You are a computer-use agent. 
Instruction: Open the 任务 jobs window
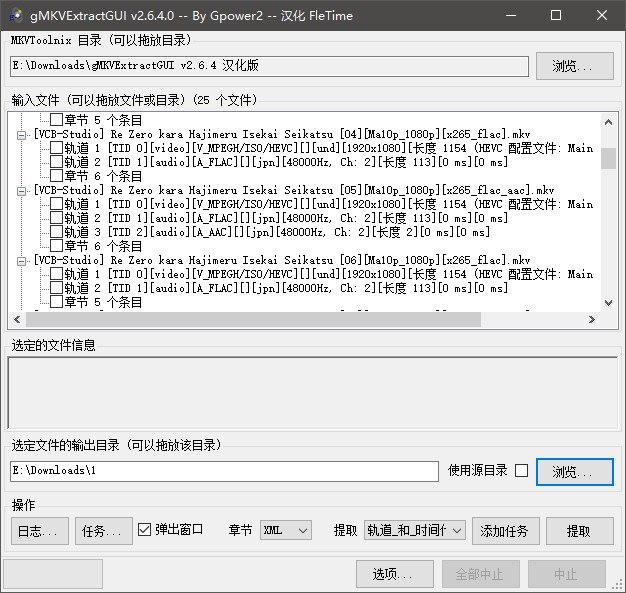pos(103,530)
